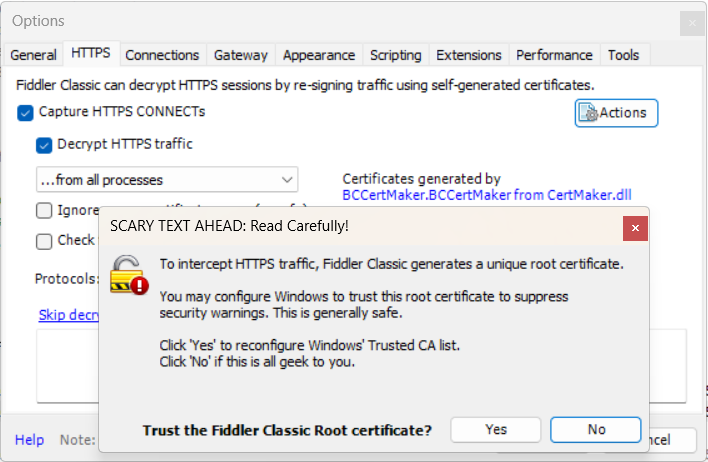Click No to decline trusting certificate
The image size is (708, 462).
pos(596,430)
